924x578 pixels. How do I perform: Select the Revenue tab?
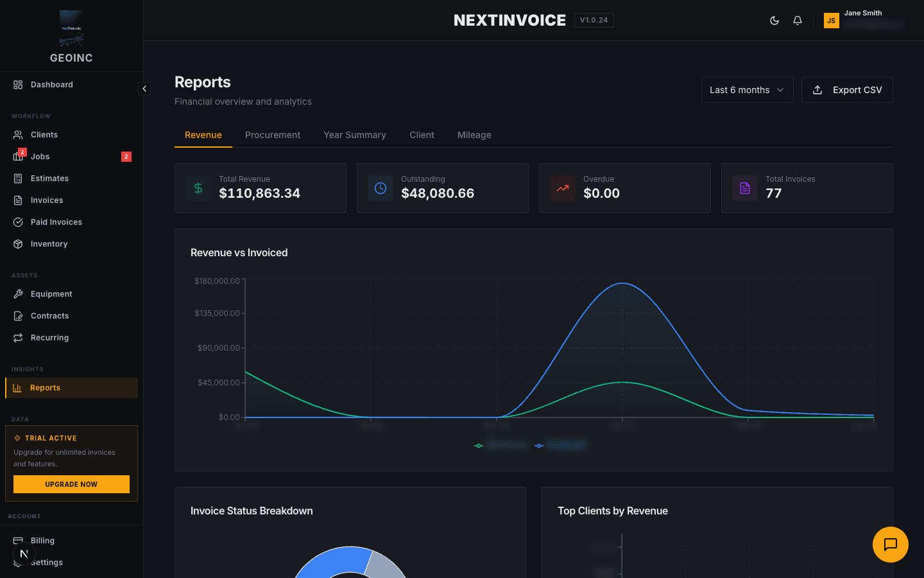[203, 135]
